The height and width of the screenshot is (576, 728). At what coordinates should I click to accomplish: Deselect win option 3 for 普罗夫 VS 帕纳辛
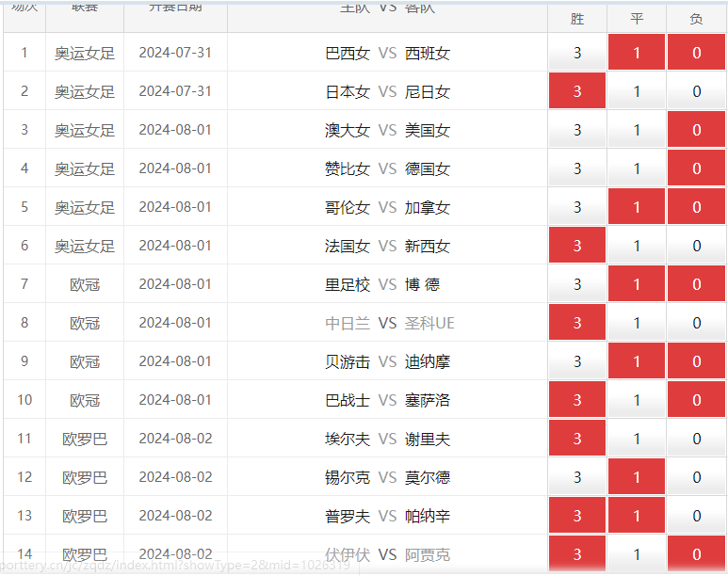[x=577, y=515]
